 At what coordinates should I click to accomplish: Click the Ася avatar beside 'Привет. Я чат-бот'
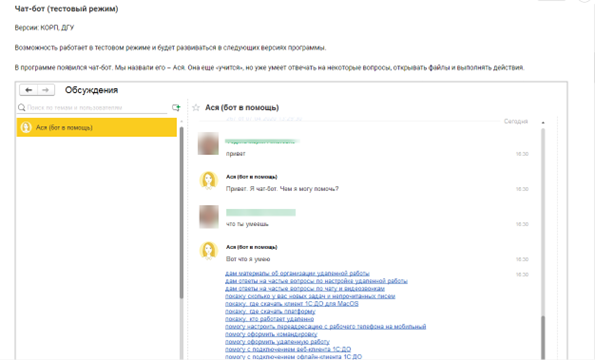(208, 180)
